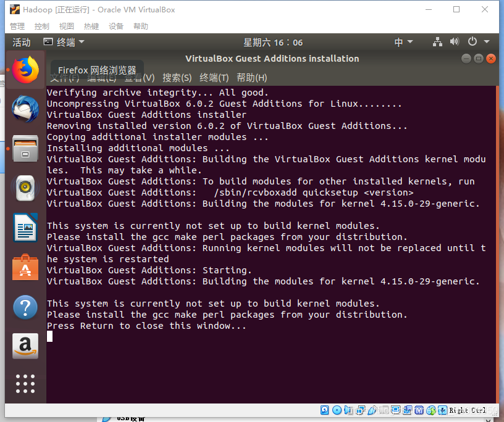
Task: Click hard disk activity indicator in status bar
Action: [325, 410]
